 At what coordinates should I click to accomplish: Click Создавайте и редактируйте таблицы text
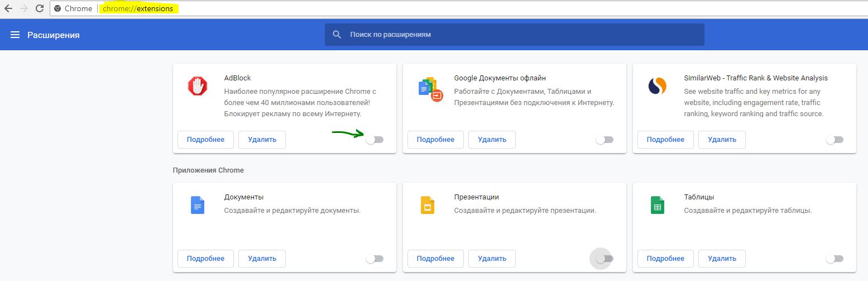pyautogui.click(x=748, y=211)
